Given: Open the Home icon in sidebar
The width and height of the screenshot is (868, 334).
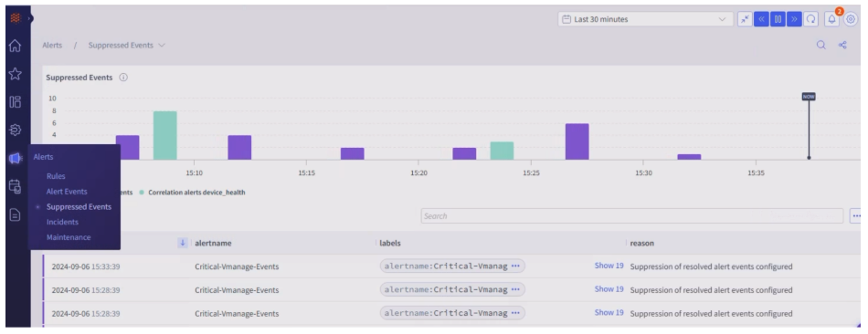Looking at the screenshot, I should tap(15, 46).
